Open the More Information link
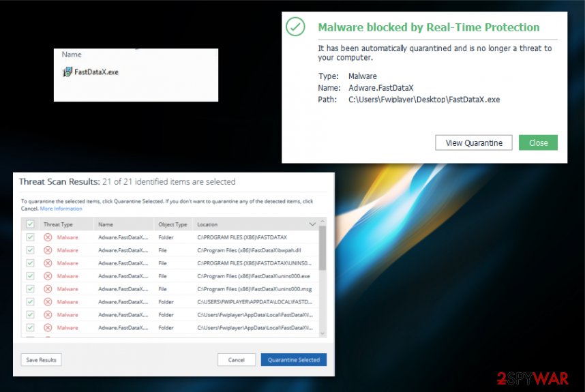 click(61, 209)
